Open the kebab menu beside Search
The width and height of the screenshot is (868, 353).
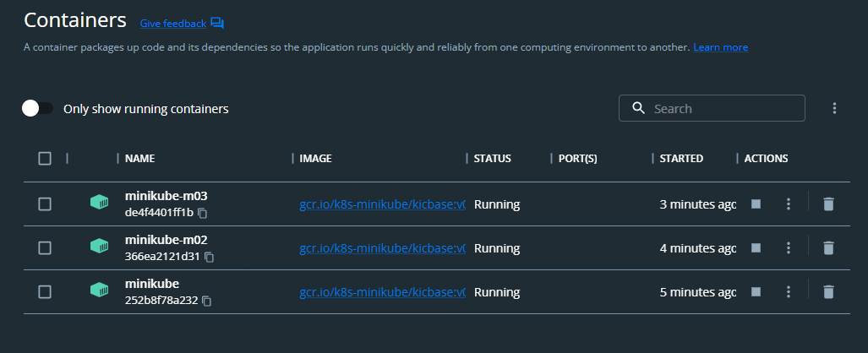pos(834,108)
